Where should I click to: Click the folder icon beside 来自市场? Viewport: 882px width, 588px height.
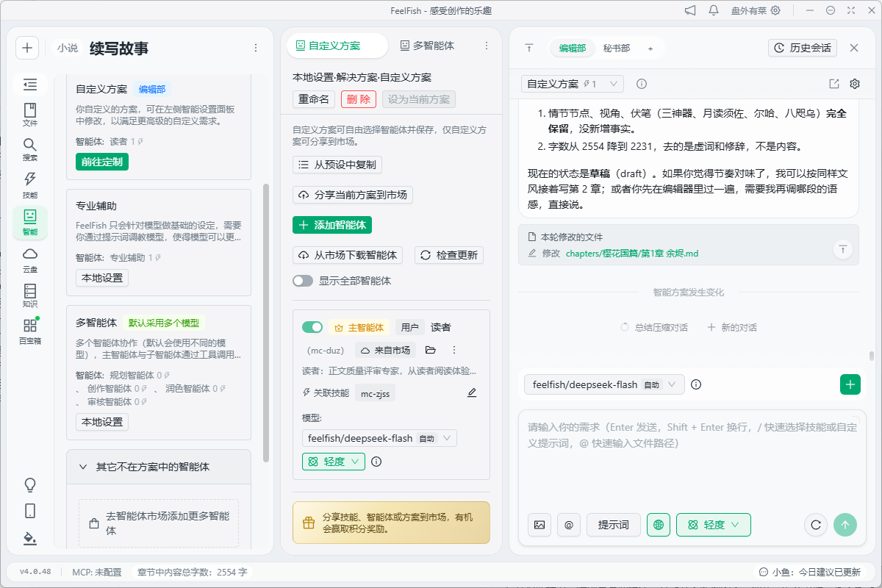(x=431, y=350)
